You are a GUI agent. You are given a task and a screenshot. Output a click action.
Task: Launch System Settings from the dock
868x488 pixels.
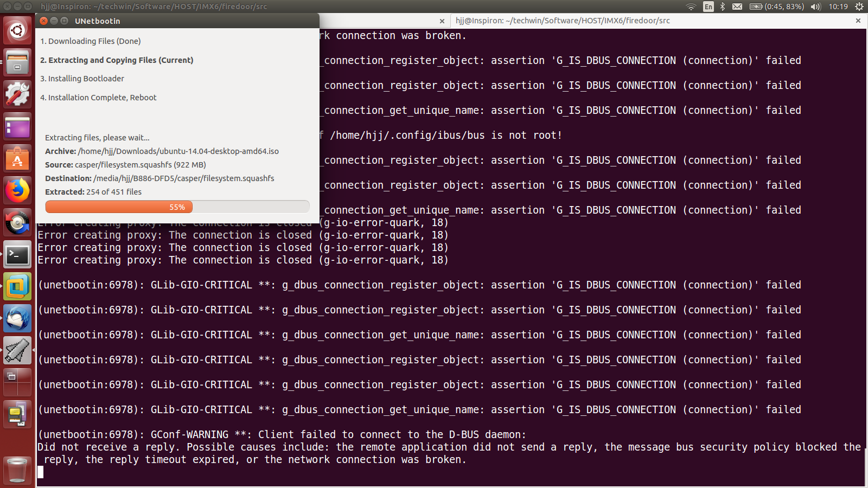point(17,94)
